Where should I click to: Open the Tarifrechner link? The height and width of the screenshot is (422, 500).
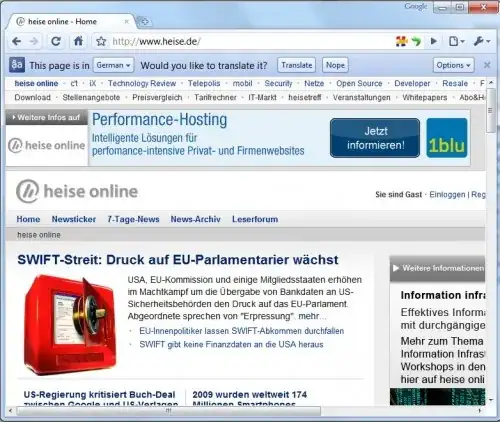(x=215, y=97)
